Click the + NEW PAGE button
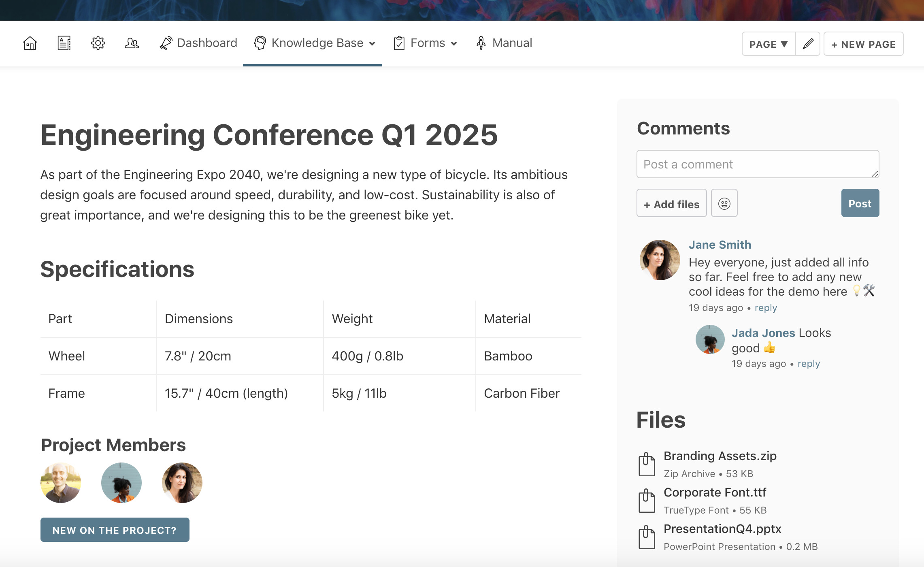Screen dimensions: 924x567 pos(863,44)
